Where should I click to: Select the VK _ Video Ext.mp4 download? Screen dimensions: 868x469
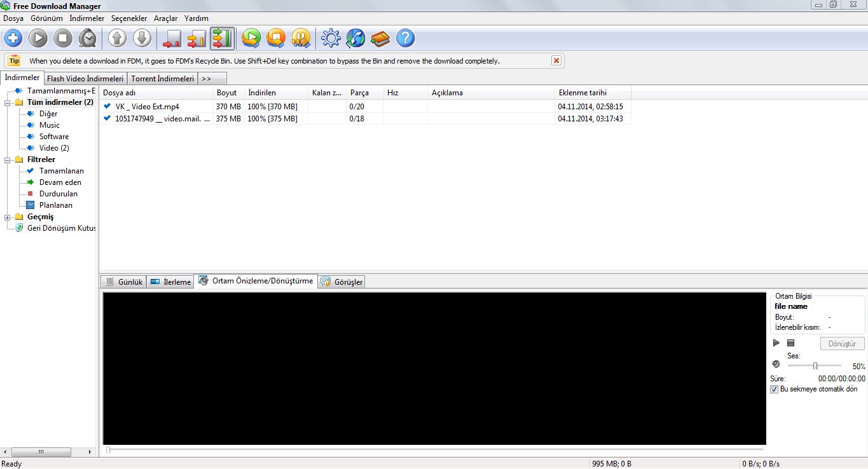click(x=365, y=107)
